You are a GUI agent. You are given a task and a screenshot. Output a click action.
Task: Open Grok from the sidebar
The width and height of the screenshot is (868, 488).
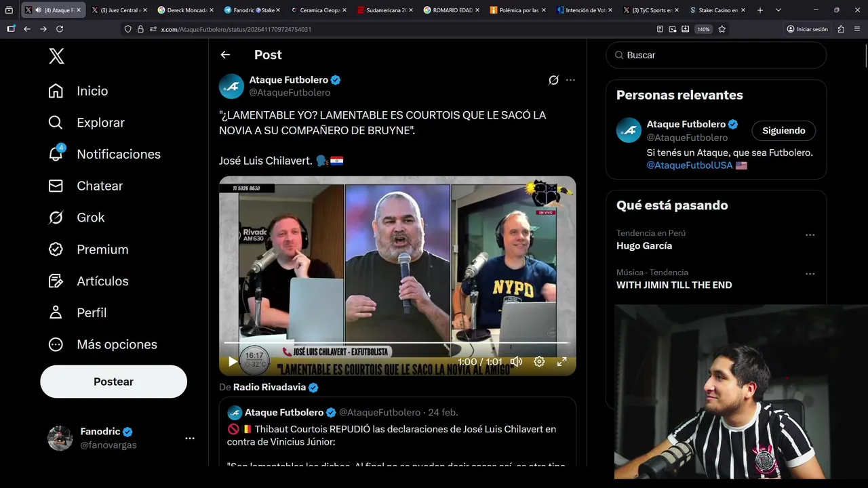[x=76, y=218]
